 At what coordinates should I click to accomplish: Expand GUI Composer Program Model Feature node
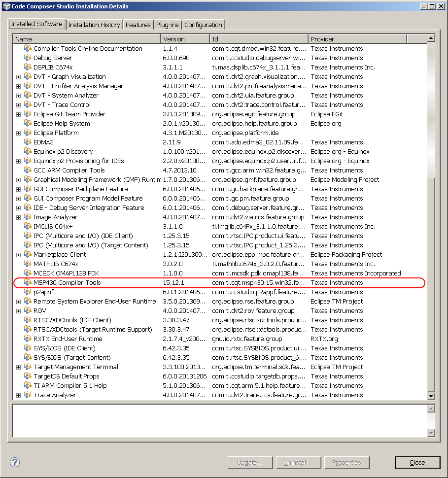click(18, 199)
